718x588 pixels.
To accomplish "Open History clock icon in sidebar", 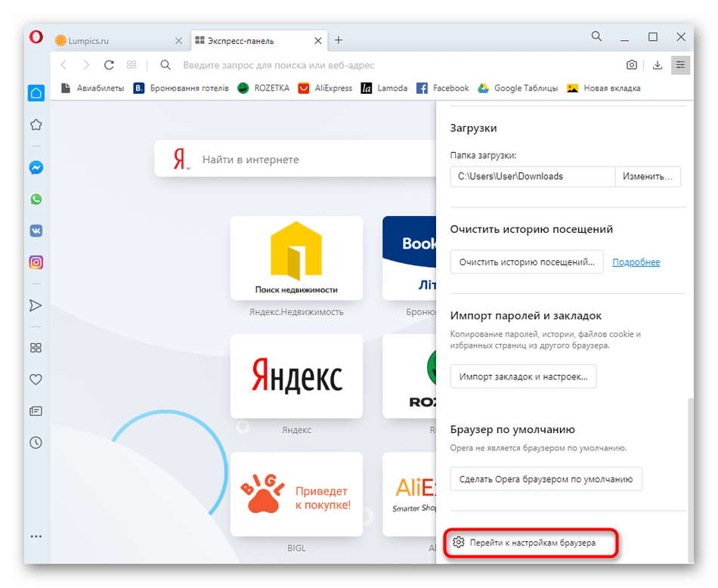I will point(36,442).
